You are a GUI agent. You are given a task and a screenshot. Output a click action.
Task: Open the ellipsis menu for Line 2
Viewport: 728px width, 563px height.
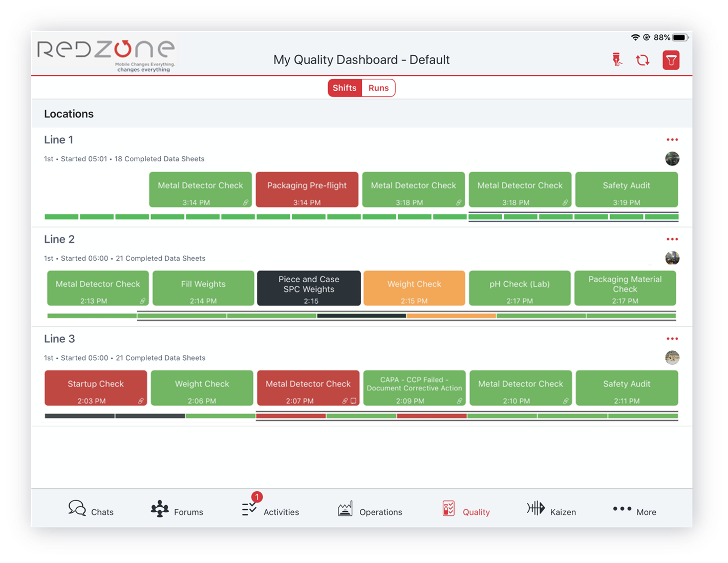tap(673, 238)
